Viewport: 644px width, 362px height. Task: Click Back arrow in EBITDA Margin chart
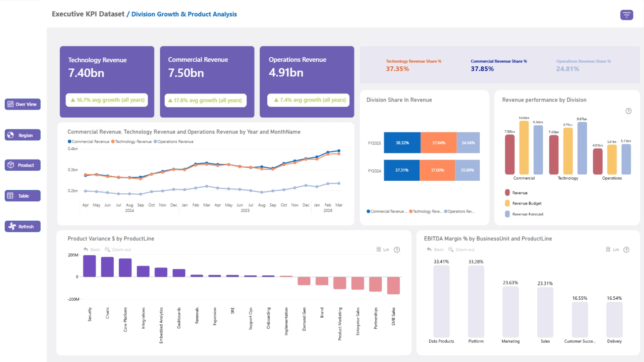pyautogui.click(x=429, y=250)
